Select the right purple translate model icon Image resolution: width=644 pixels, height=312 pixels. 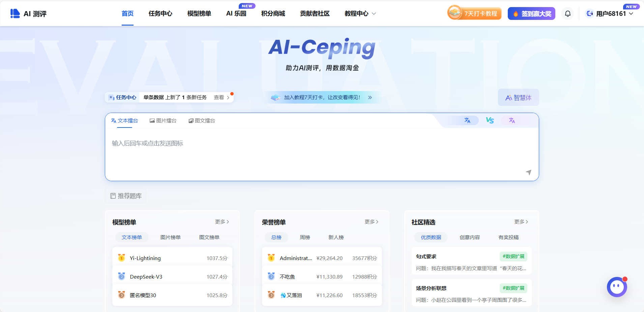coord(512,120)
